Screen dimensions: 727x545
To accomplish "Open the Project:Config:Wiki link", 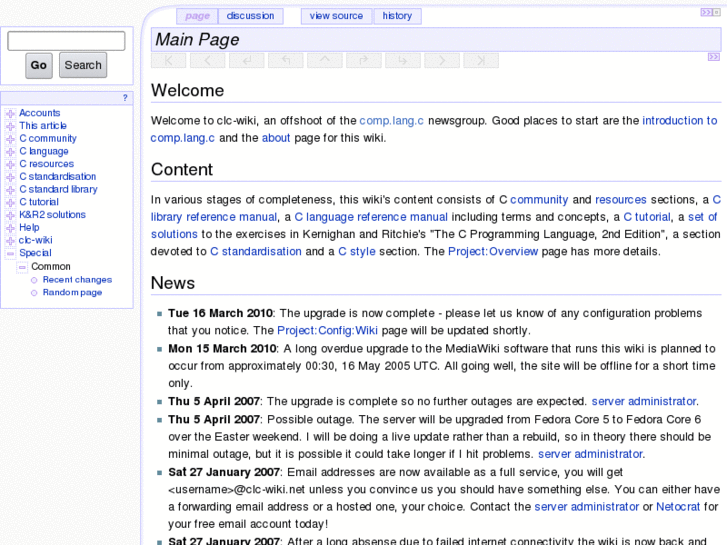I will [x=327, y=331].
